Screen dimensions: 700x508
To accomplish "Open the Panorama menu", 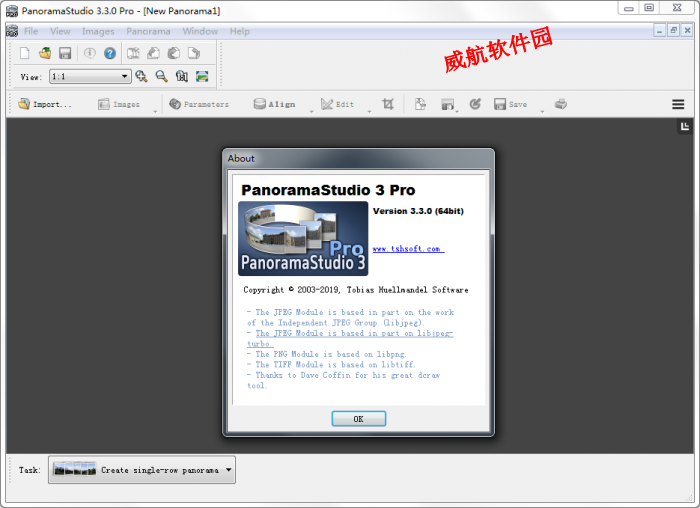I will tap(148, 31).
